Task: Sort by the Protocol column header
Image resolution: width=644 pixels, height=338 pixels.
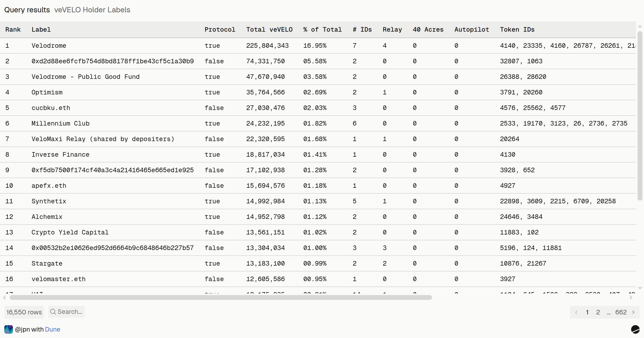Action: (x=220, y=30)
